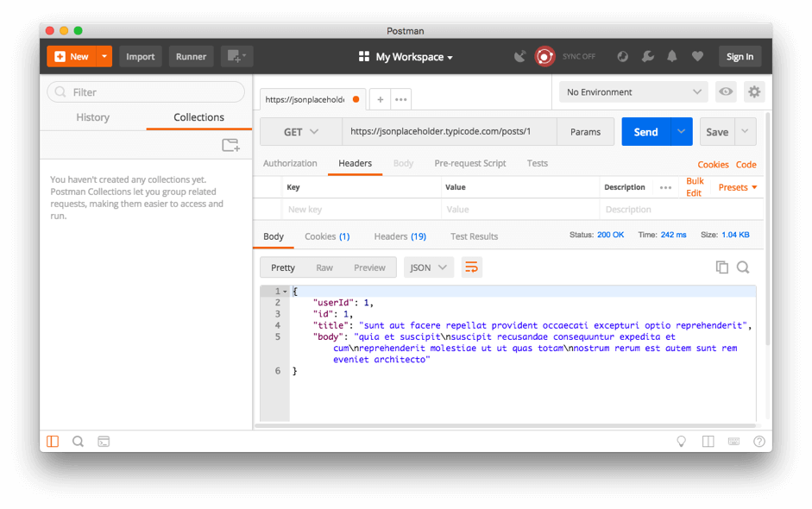Click the Sign In button
Viewport: 812px width, 509px height.
coord(740,56)
